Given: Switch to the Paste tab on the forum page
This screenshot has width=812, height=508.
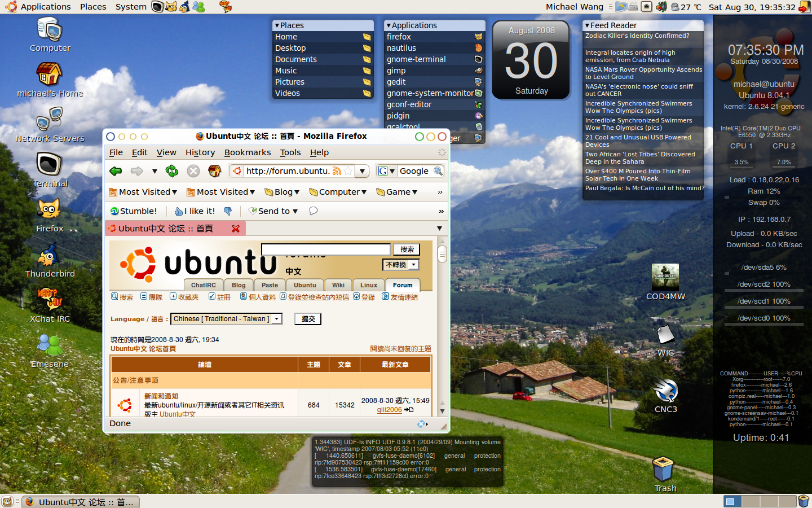Looking at the screenshot, I should pos(270,285).
